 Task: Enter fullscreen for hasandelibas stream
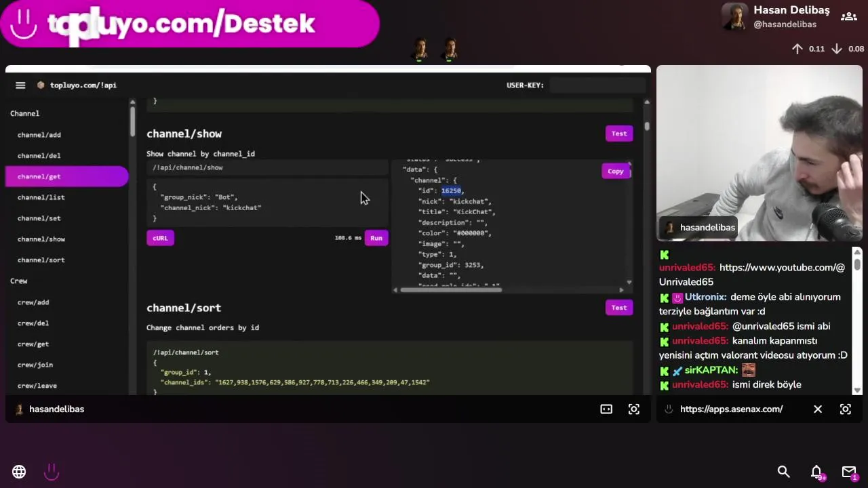pyautogui.click(x=634, y=409)
